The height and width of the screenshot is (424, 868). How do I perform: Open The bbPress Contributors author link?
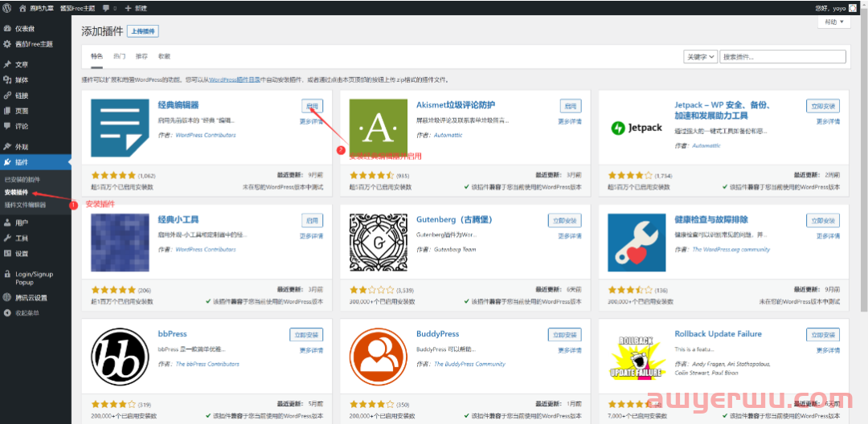pyautogui.click(x=207, y=364)
